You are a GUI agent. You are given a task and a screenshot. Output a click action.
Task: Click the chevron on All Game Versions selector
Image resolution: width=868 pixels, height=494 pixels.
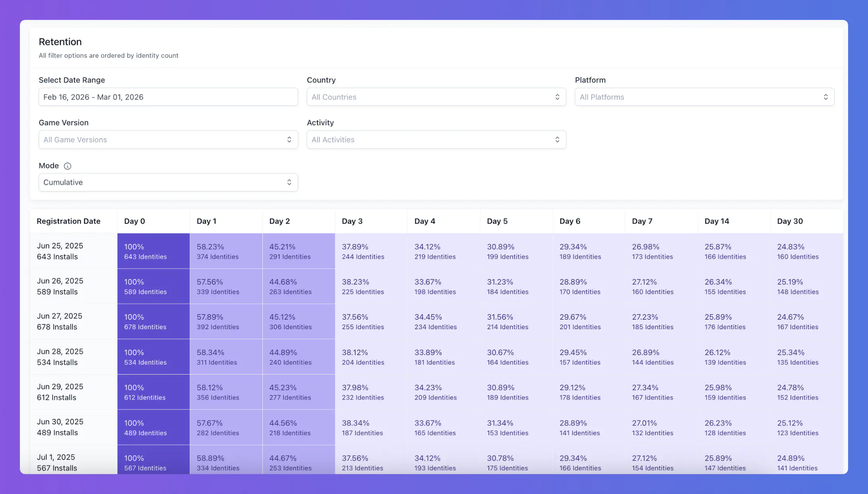click(289, 140)
